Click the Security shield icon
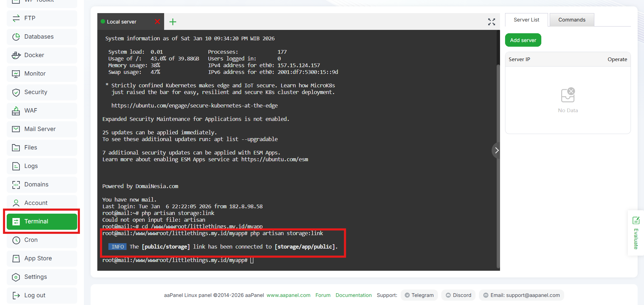 (x=16, y=92)
